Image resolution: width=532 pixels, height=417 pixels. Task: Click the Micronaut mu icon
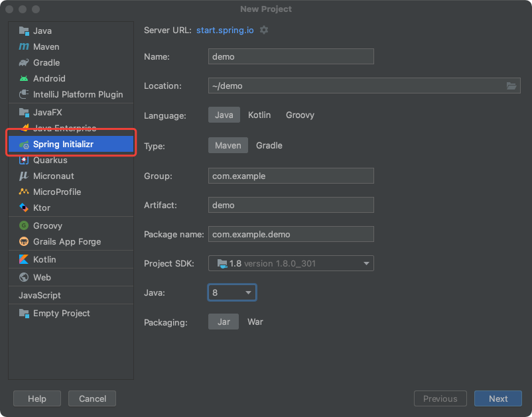coord(24,176)
